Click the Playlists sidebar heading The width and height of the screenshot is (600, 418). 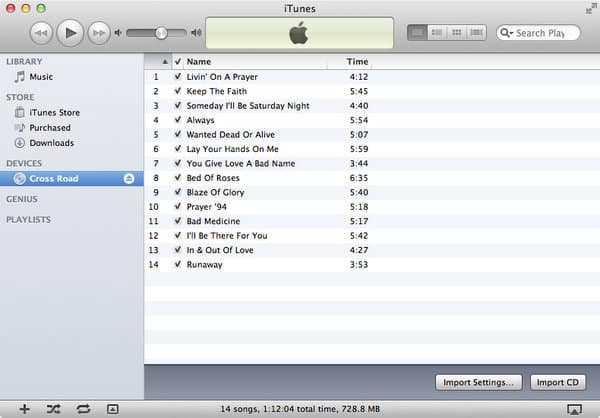pyautogui.click(x=28, y=220)
